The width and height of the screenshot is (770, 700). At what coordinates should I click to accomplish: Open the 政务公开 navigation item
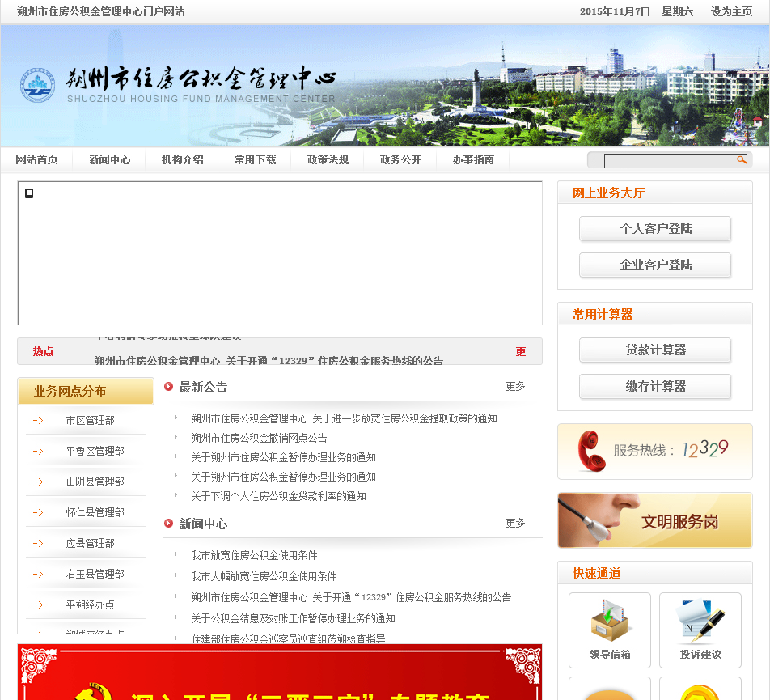click(x=400, y=159)
